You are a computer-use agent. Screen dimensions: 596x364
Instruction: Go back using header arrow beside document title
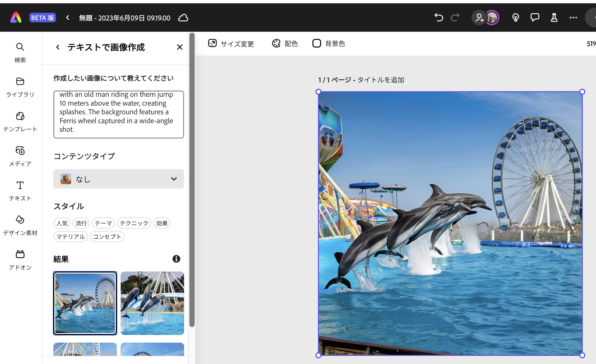coord(68,18)
